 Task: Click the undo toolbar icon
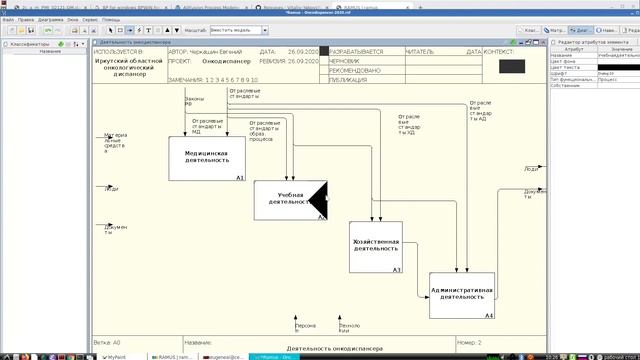pos(48,30)
